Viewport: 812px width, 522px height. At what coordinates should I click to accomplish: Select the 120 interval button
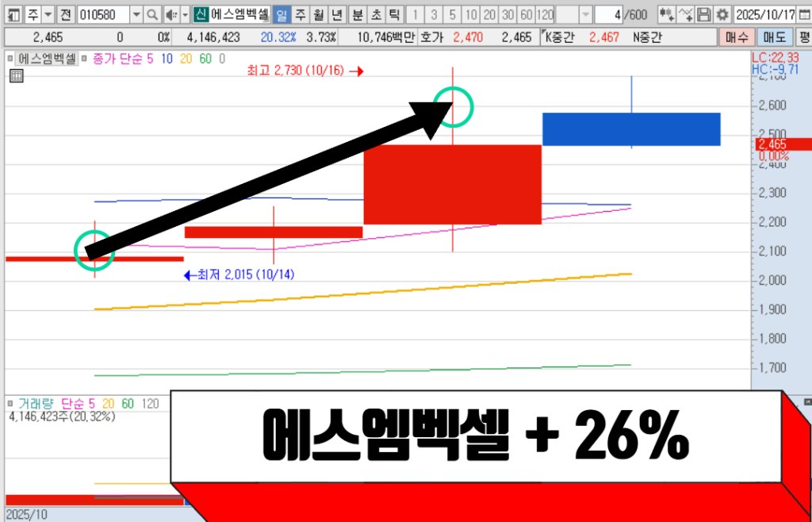pos(545,15)
